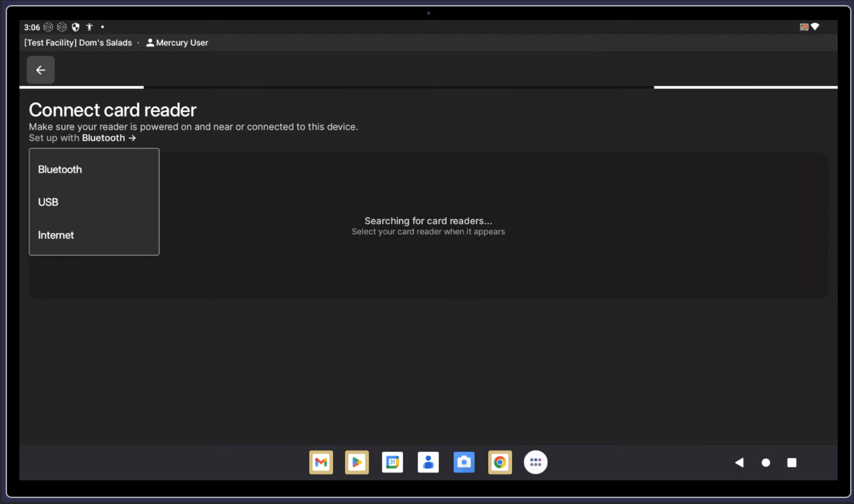Image resolution: width=854 pixels, height=504 pixels.
Task: Choose Bluetooth from the connection menu
Action: [x=60, y=169]
